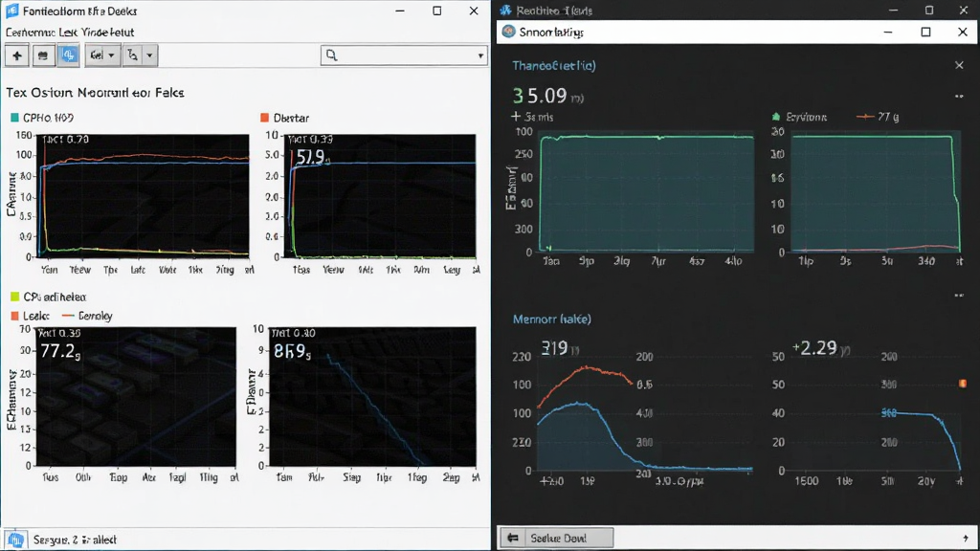Toggle the highlighted blue chart toolbar button
This screenshot has width=980, height=551.
pyautogui.click(x=68, y=55)
